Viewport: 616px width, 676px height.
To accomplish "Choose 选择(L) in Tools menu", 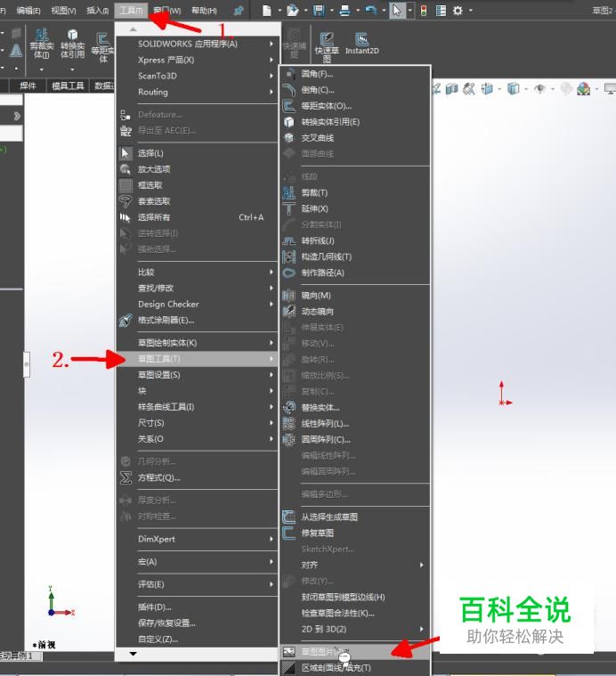I will [198, 153].
